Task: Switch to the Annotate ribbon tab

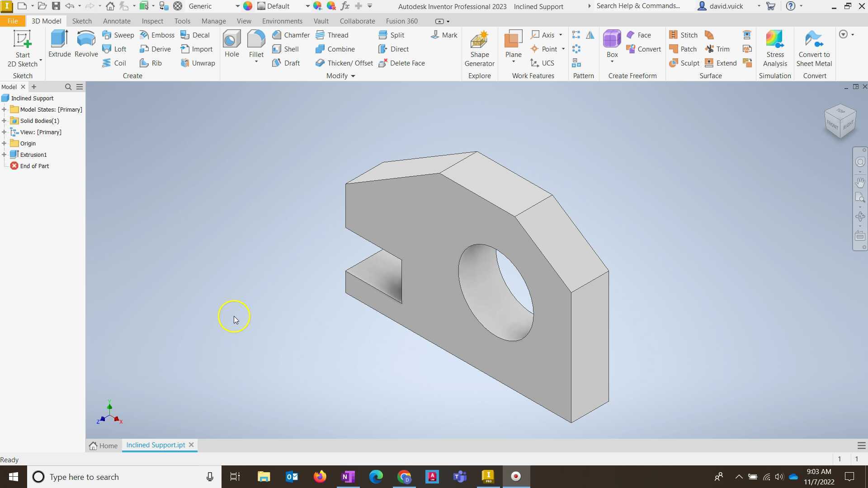Action: (x=116, y=21)
